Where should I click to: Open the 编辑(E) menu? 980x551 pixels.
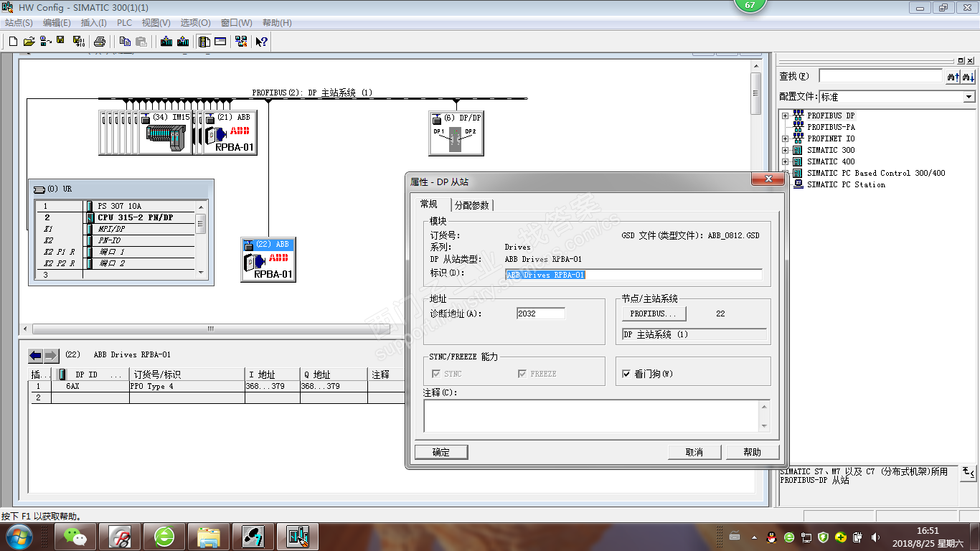[x=57, y=23]
